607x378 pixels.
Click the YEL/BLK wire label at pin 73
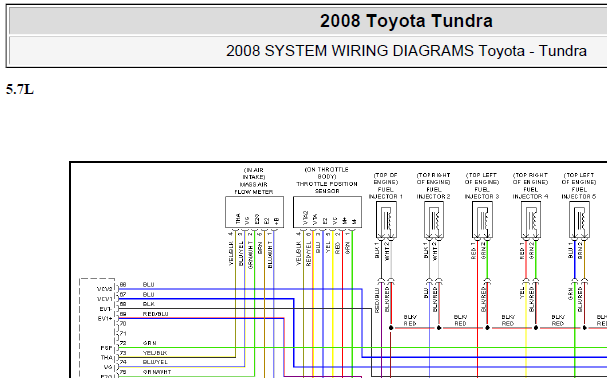click(155, 353)
